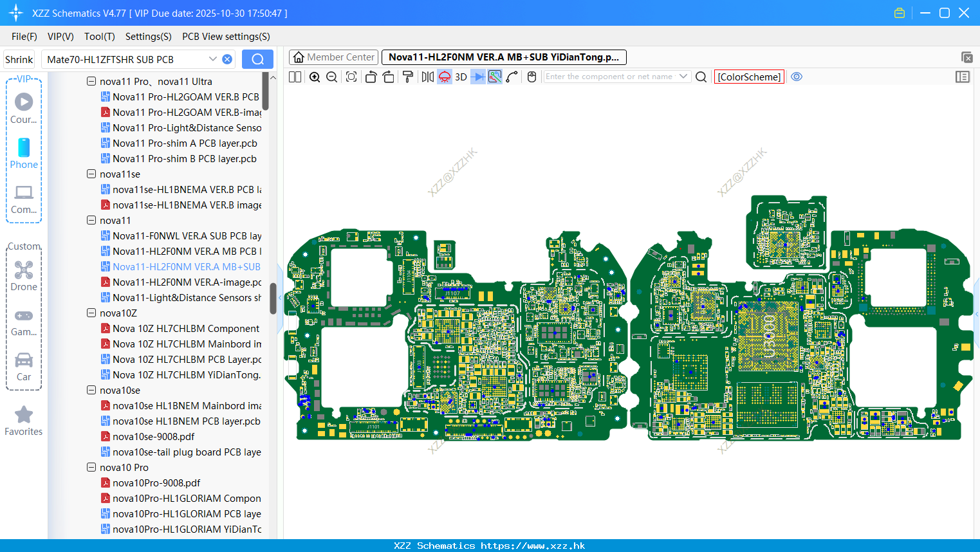Toggle the diode signal direction tool

[478, 77]
